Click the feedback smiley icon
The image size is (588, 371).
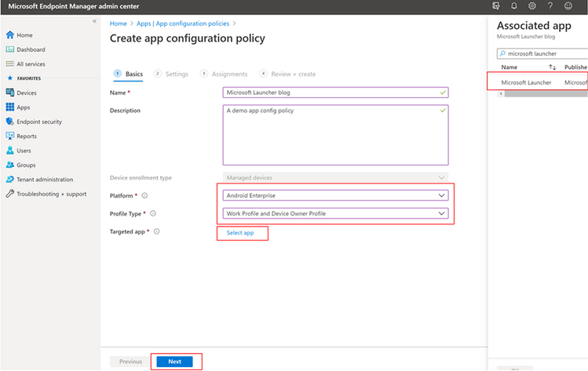pos(568,6)
